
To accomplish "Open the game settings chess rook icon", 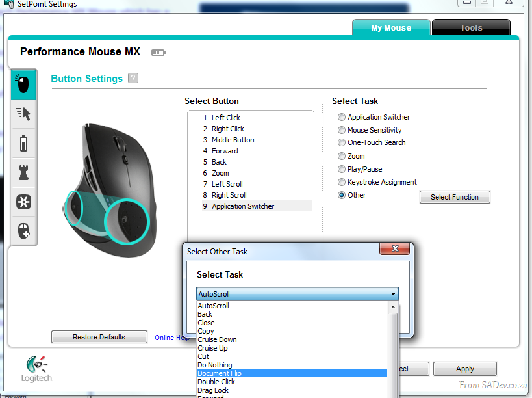I will [x=23, y=172].
